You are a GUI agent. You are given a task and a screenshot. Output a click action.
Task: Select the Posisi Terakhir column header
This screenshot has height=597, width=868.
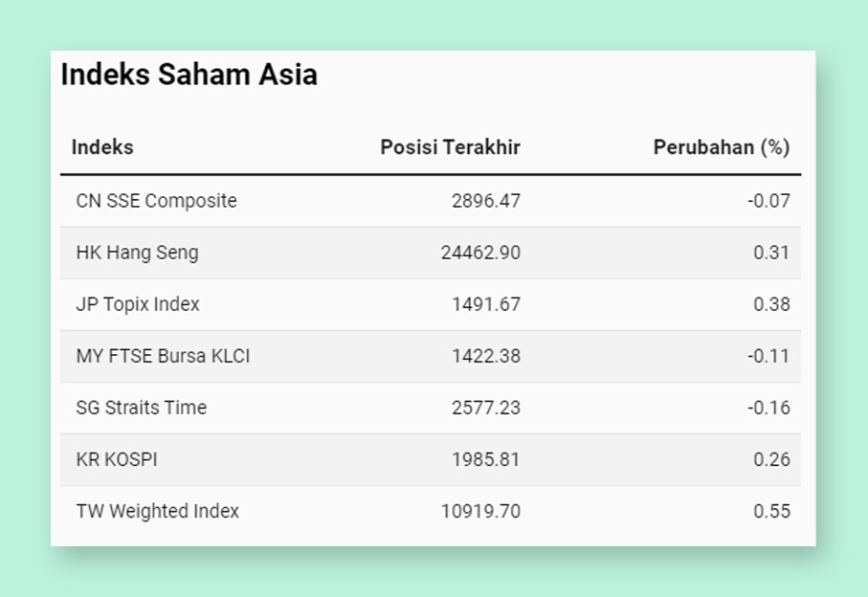click(x=450, y=147)
